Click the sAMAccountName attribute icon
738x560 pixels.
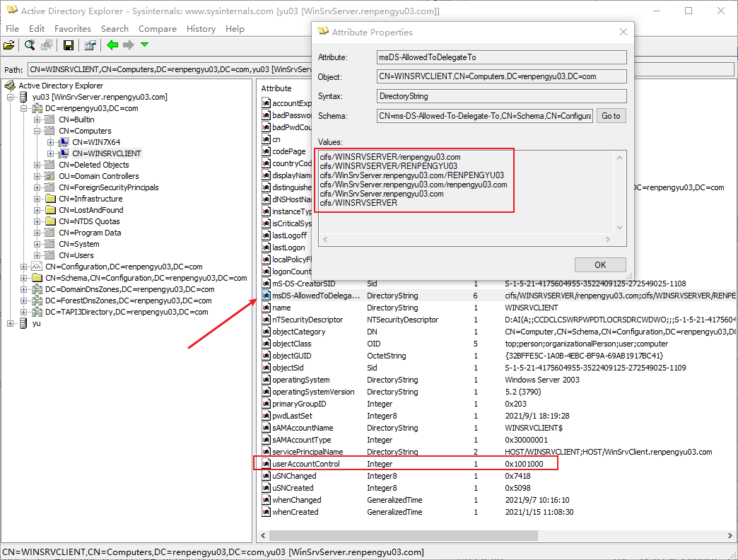pyautogui.click(x=266, y=428)
